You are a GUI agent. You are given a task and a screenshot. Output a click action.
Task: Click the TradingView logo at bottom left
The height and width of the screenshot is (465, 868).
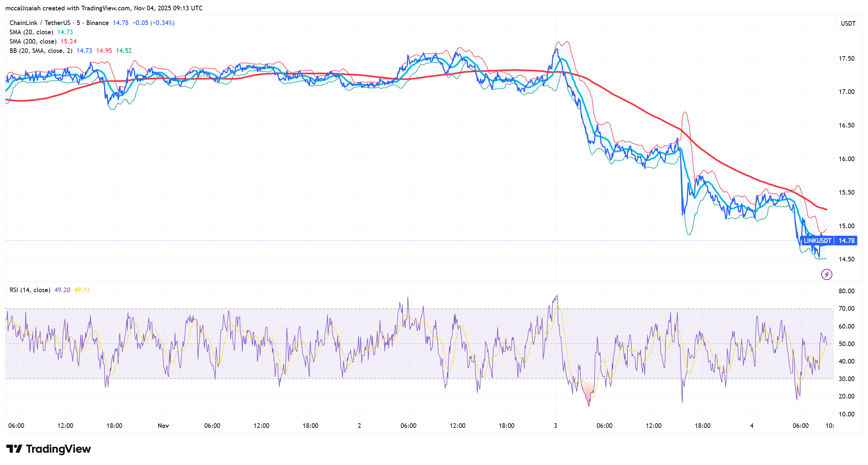tap(49, 449)
